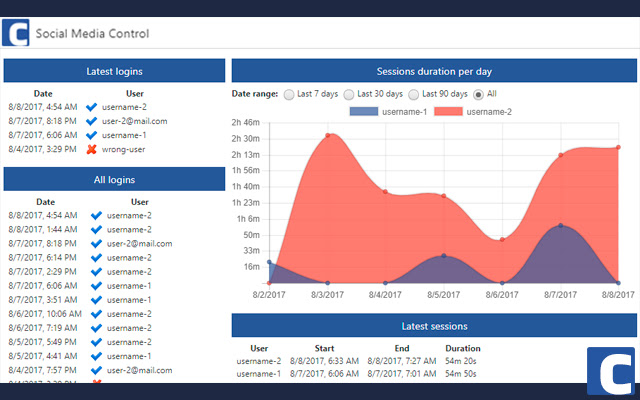Click the checkmark beside 8/7/2017, 8:18 PM in Latest logins
Image resolution: width=640 pixels, height=400 pixels.
[91, 121]
